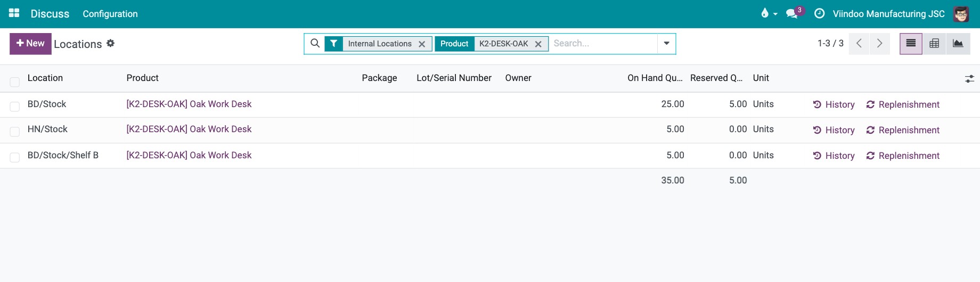The height and width of the screenshot is (282, 980).
Task: Switch to list view
Action: [x=911, y=44]
